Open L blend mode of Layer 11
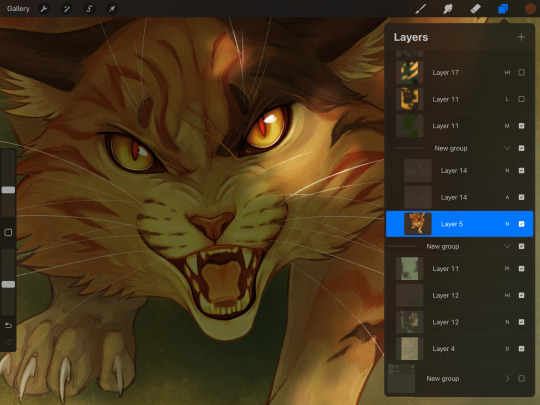The width and height of the screenshot is (540, 405). click(x=507, y=99)
